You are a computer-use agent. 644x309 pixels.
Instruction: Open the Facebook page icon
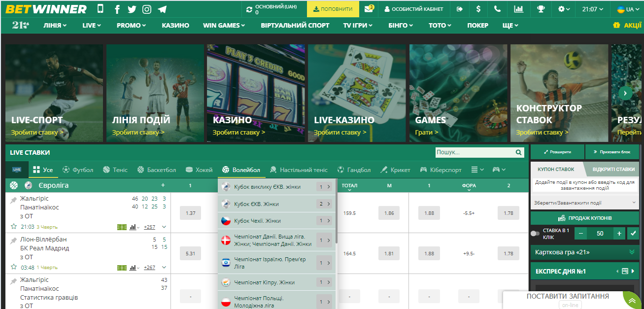[x=117, y=9]
